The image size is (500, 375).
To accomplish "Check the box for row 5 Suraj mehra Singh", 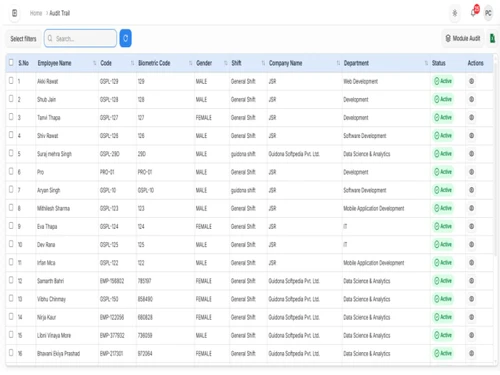I will point(11,153).
